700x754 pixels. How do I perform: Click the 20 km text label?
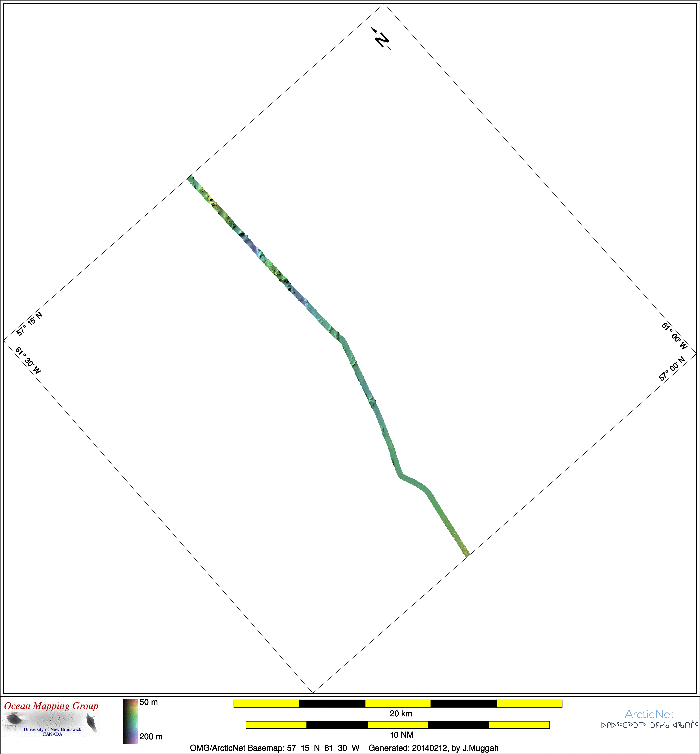pyautogui.click(x=401, y=714)
